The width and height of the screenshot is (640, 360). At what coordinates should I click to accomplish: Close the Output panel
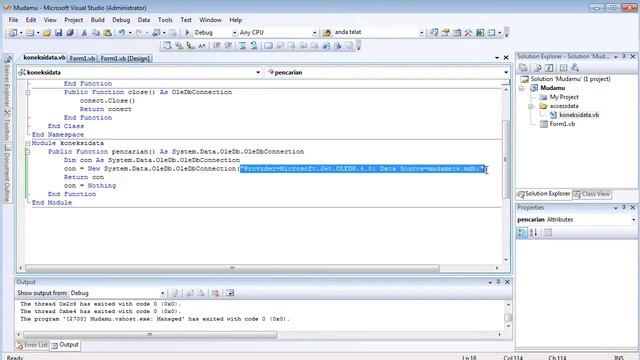pyautogui.click(x=507, y=282)
